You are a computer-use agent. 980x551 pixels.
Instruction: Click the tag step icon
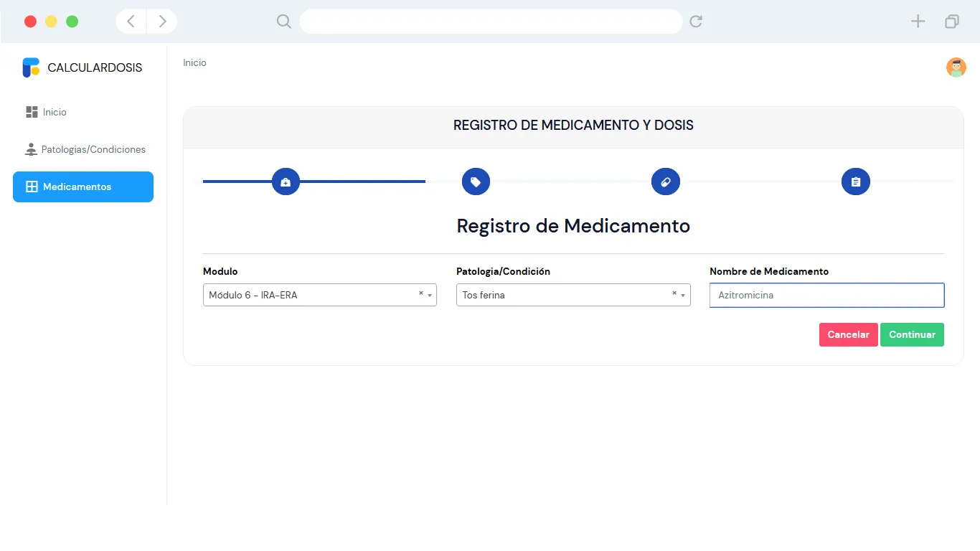(476, 182)
